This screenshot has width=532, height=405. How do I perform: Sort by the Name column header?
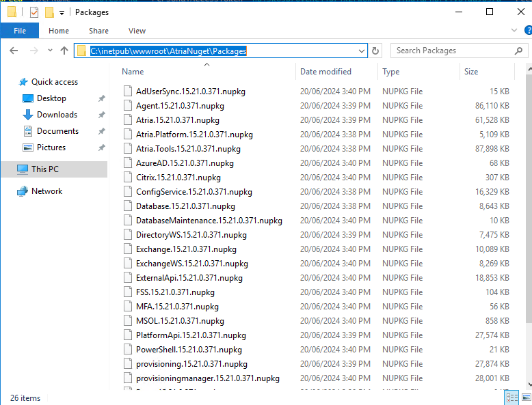133,72
